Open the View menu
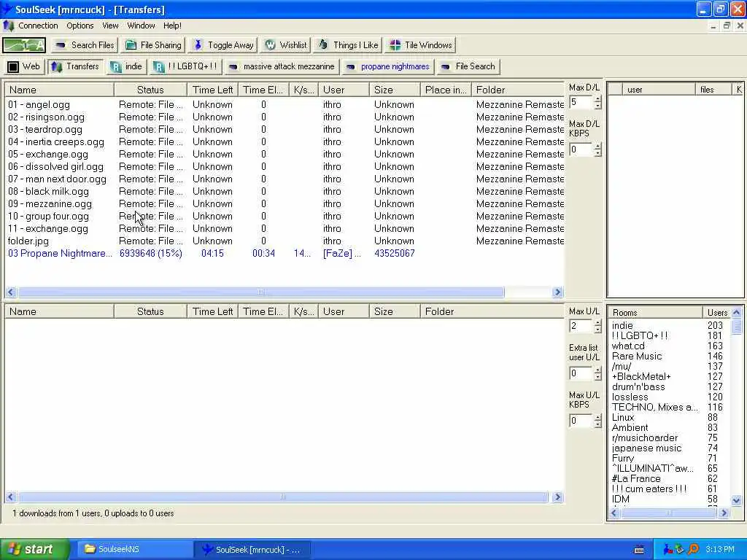Viewport: 747px width, 560px height. pos(110,26)
